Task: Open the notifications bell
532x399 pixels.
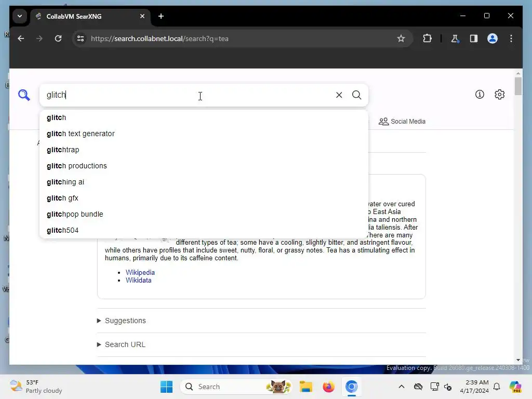Action: coord(497,387)
